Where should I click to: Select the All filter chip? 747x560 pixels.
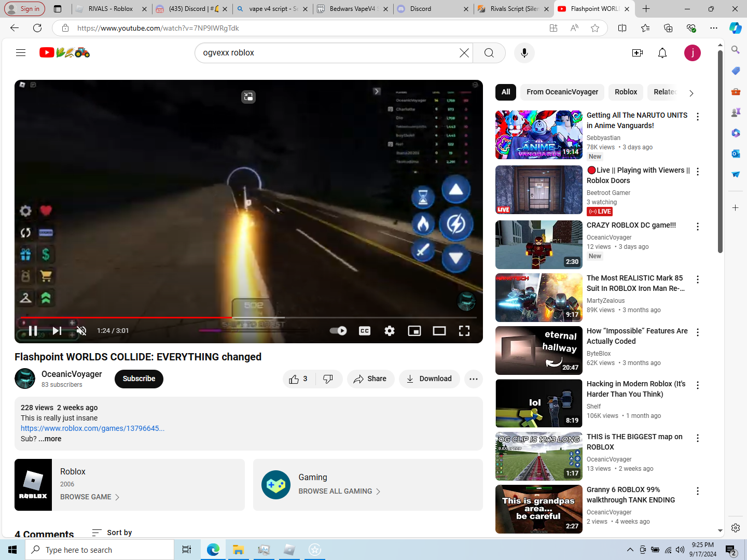506,92
